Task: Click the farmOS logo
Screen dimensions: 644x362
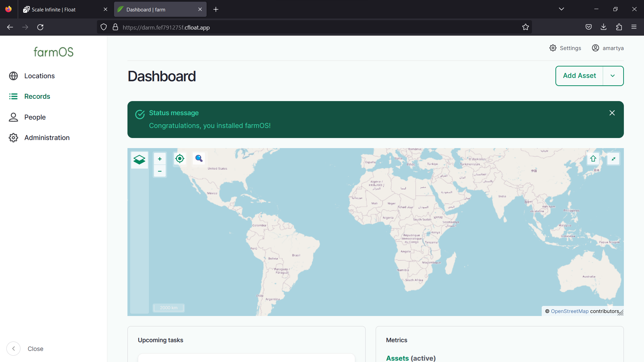Action: pyautogui.click(x=53, y=52)
